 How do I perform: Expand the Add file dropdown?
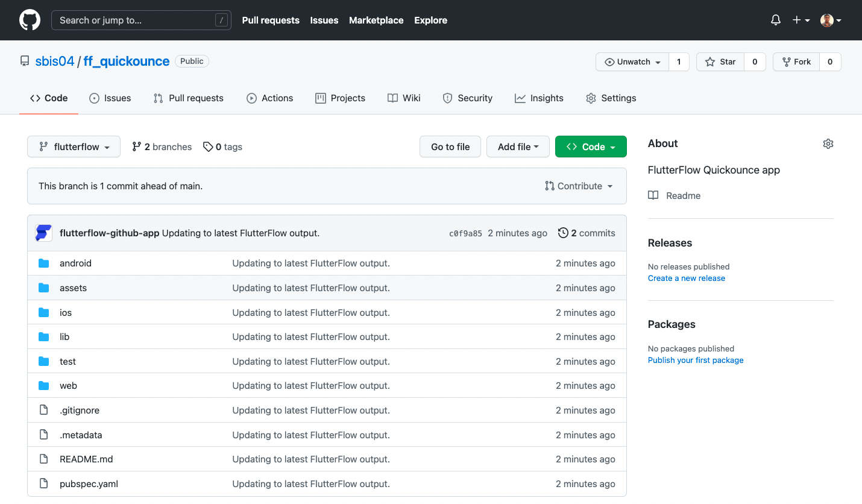coord(518,146)
